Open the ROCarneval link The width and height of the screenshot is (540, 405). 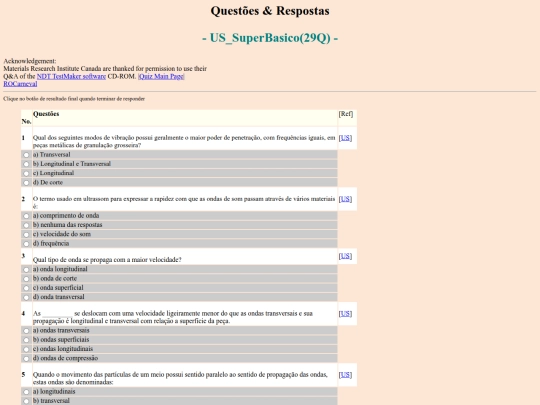20,84
